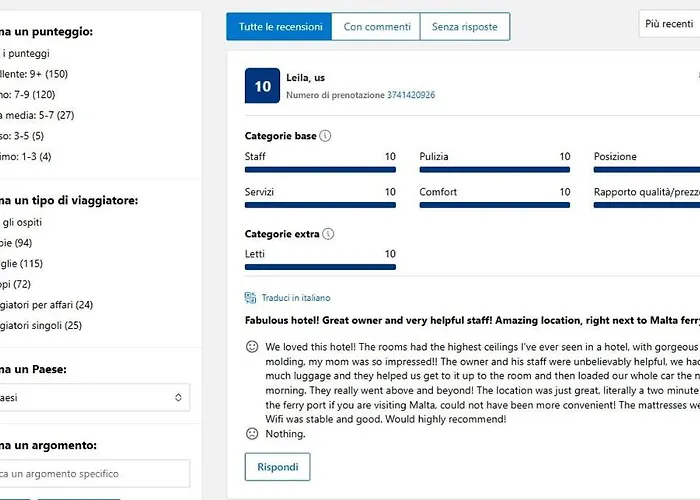This screenshot has height=500, width=700.
Task: Select the Tutte le recensioni tab
Action: coord(279,27)
